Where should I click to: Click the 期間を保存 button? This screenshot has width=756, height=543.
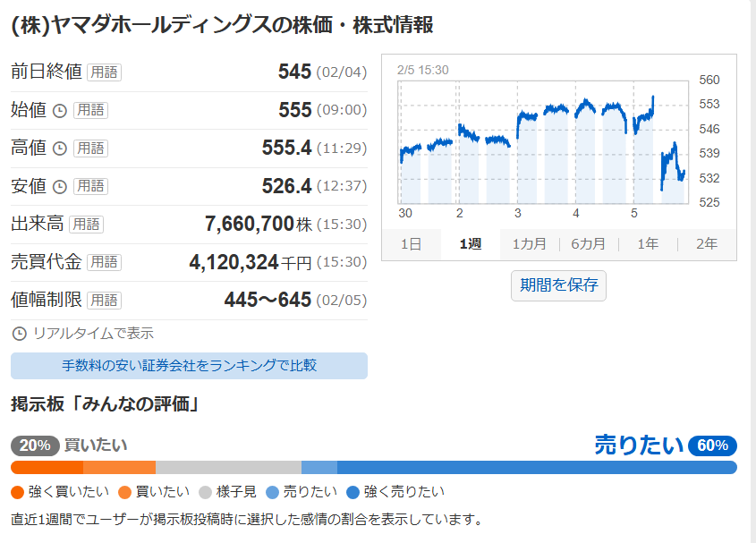tap(558, 286)
